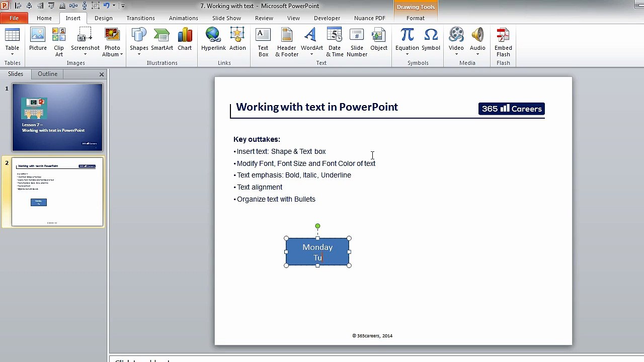Insert Date & Time
The image size is (644, 362).
(x=335, y=43)
